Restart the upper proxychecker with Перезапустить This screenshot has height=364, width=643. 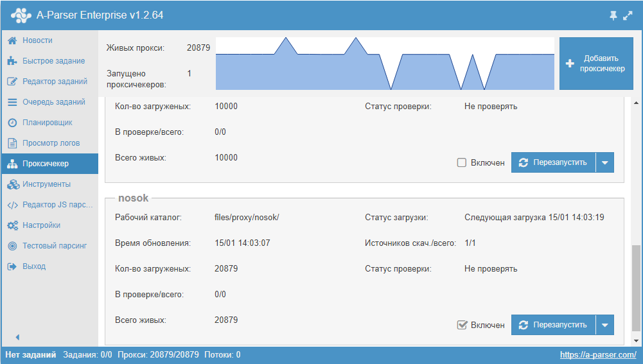553,162
